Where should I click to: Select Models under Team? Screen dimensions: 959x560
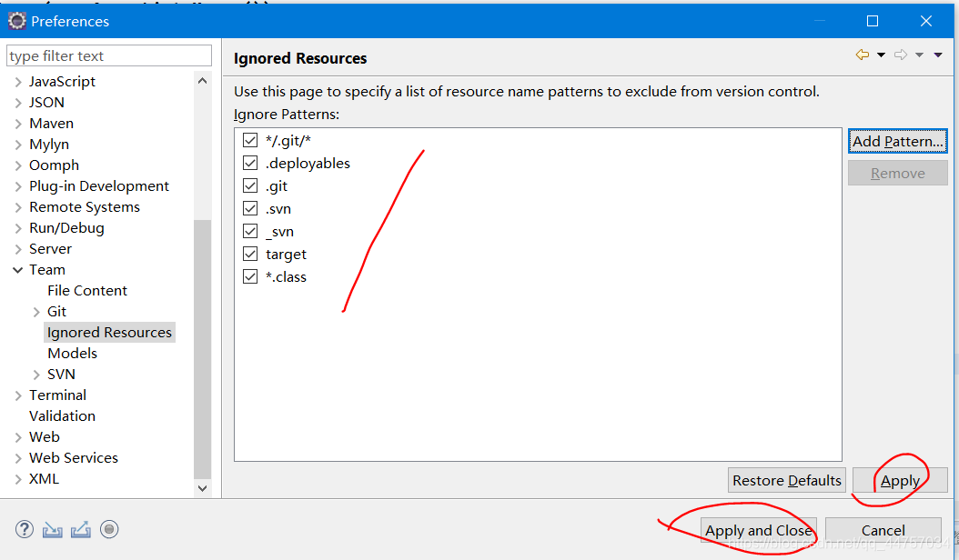point(72,354)
